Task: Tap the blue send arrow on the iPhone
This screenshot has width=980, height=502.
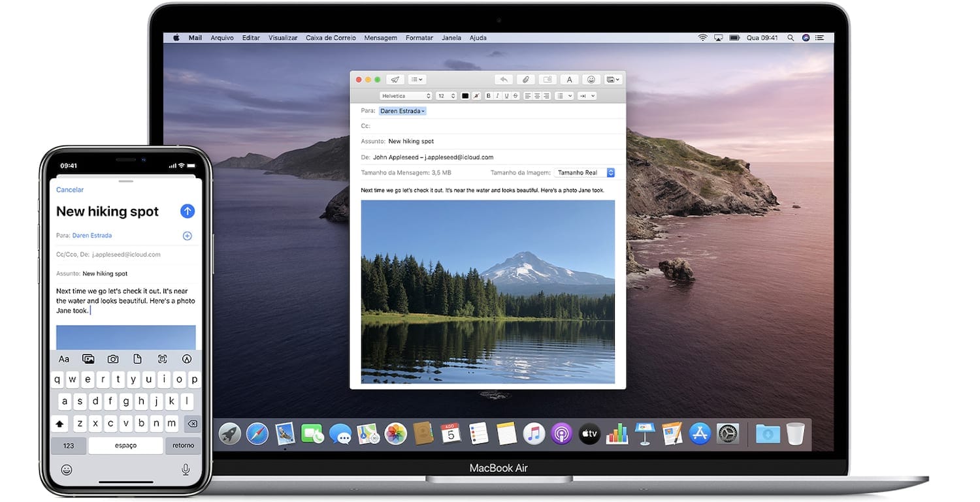Action: click(x=188, y=211)
